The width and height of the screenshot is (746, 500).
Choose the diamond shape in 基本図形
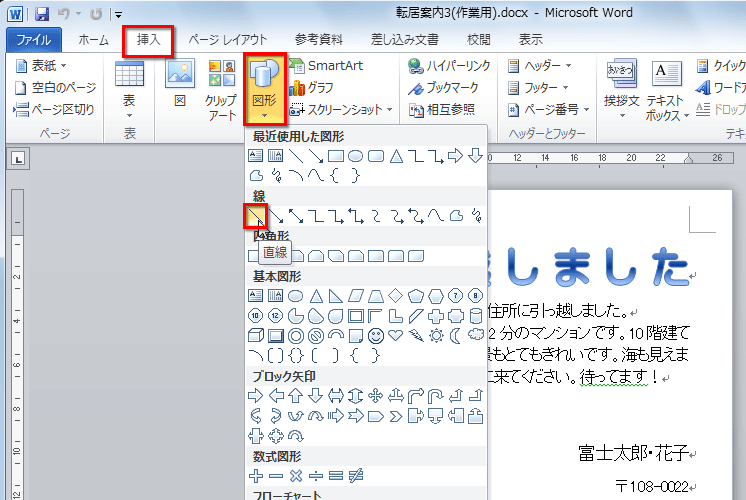coord(396,296)
